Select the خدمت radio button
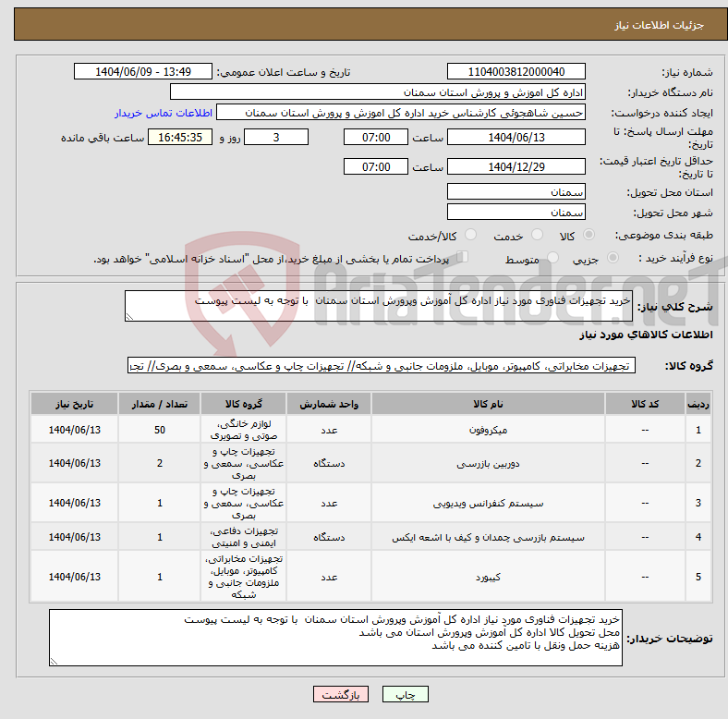The image size is (728, 719). click(x=537, y=235)
